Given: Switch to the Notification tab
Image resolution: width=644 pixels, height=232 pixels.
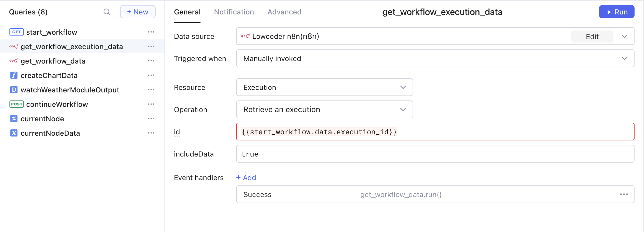Looking at the screenshot, I should click(234, 12).
